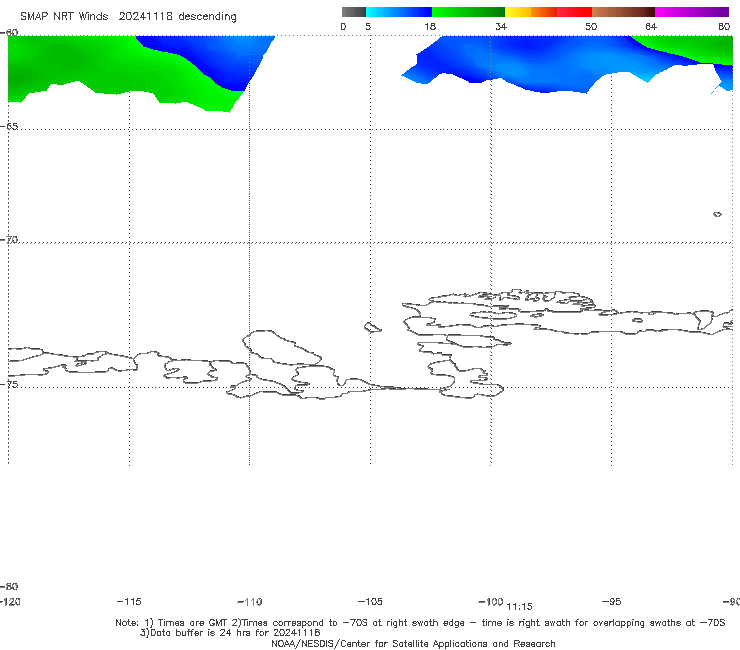Click the tiny island outline near -91 longitude
Viewport: 740px width, 650px height.
717,214
